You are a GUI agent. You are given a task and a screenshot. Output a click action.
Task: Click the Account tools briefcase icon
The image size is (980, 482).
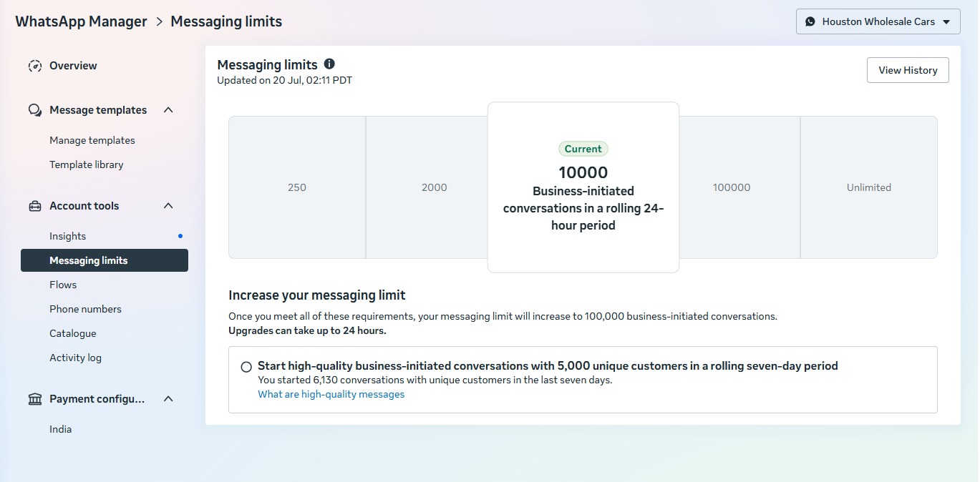35,206
